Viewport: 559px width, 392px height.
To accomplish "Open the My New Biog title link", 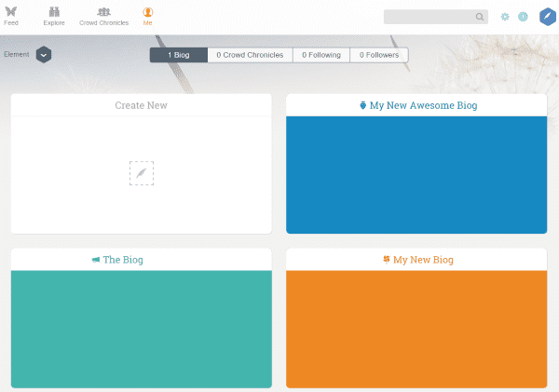I will pyautogui.click(x=423, y=260).
